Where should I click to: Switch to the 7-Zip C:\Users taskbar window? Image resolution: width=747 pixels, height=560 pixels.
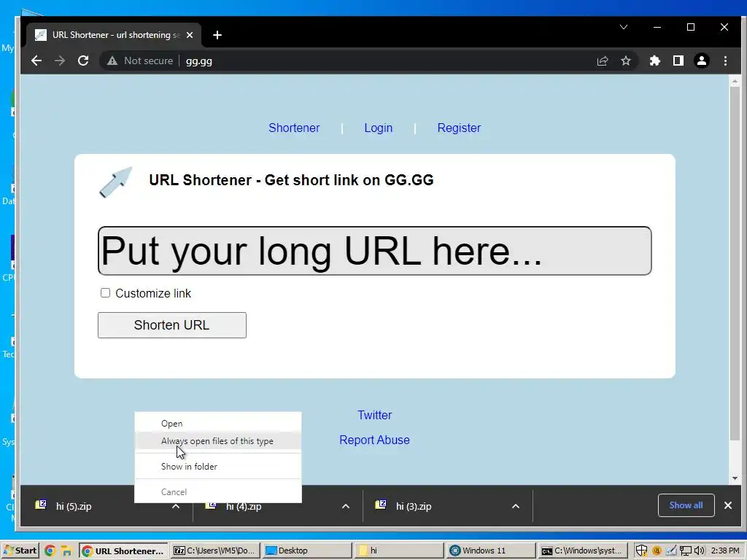215,551
